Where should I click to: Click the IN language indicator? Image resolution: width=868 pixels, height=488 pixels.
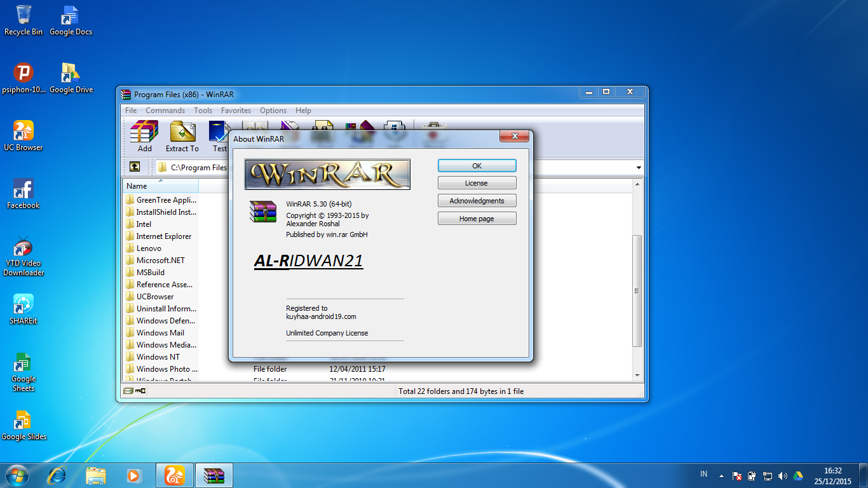click(x=703, y=474)
